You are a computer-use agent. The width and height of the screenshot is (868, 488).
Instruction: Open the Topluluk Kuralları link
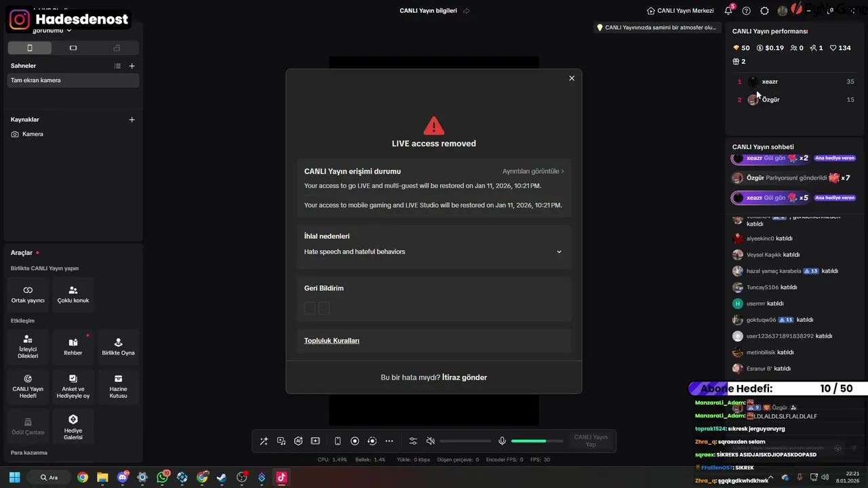pos(332,341)
